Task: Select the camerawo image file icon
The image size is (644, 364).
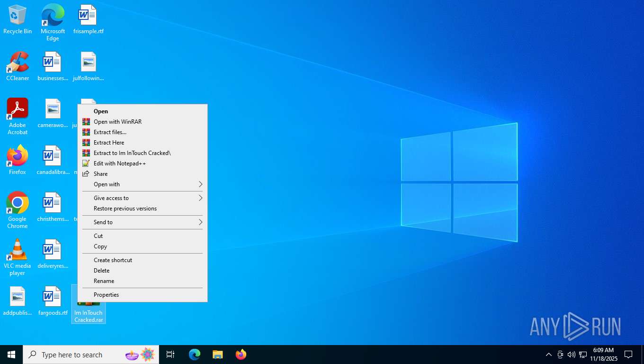Action: point(53,113)
